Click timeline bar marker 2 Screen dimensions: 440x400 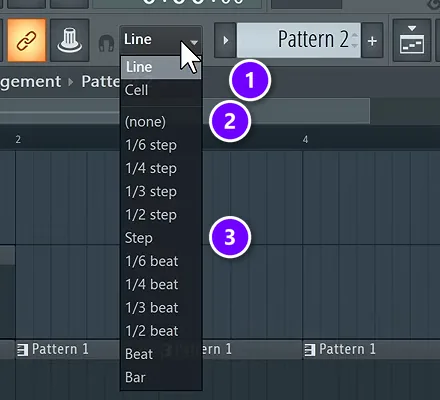point(18,139)
